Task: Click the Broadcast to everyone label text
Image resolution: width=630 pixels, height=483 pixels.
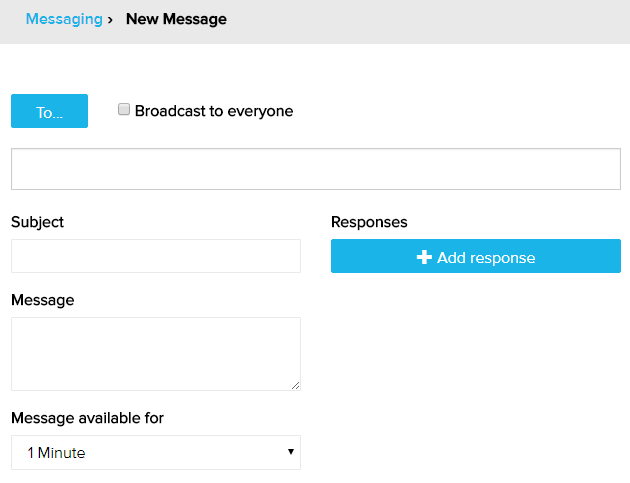Action: coord(213,111)
